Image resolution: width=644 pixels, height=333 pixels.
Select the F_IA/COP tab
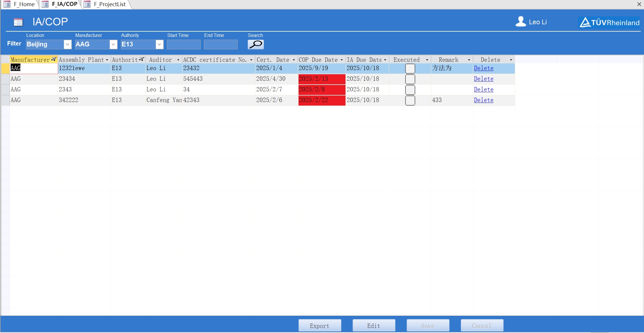tap(61, 4)
